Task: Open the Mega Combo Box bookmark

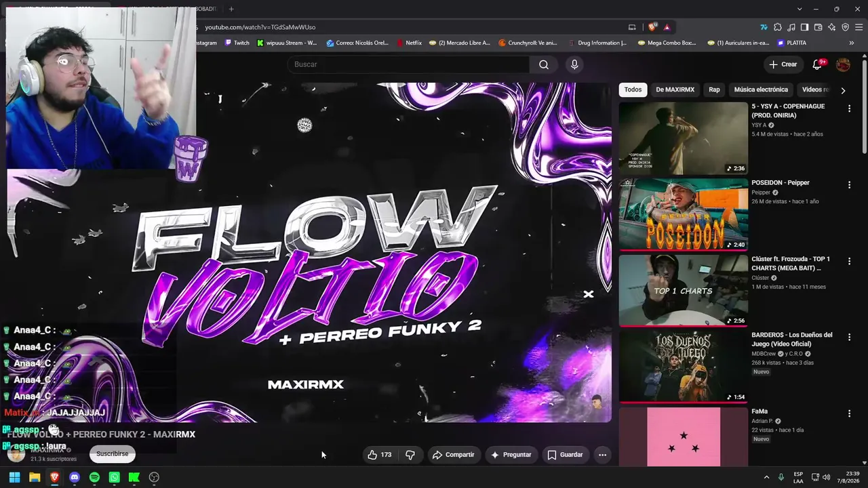Action: pos(667,43)
